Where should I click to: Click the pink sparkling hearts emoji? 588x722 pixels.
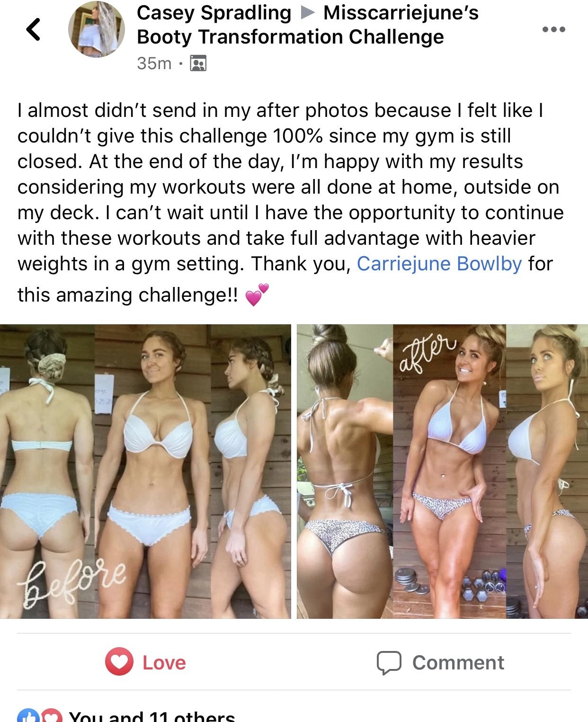click(257, 294)
